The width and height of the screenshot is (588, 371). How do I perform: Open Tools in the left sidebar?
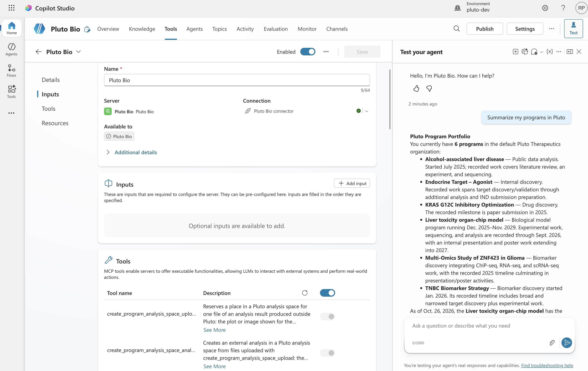12,92
